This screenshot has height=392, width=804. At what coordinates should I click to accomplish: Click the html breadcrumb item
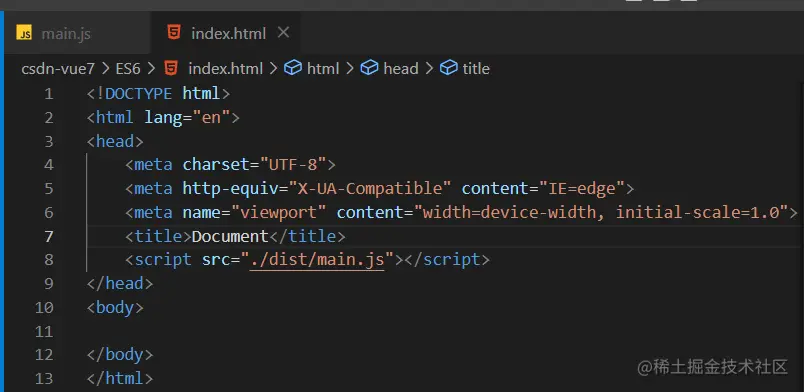323,69
